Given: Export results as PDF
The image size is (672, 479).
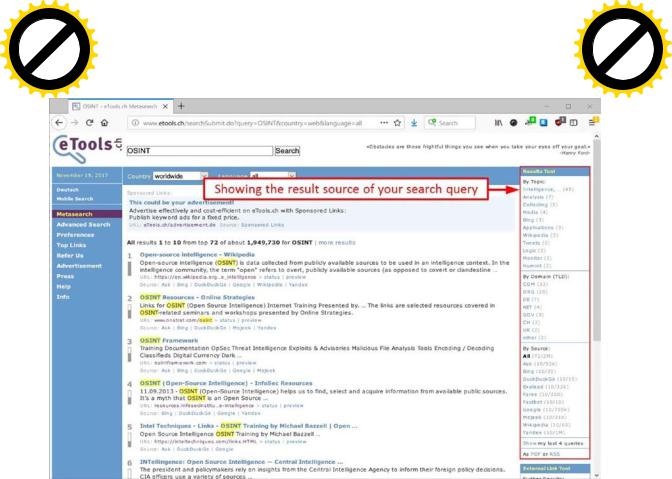Looking at the screenshot, I should pyautogui.click(x=535, y=454).
